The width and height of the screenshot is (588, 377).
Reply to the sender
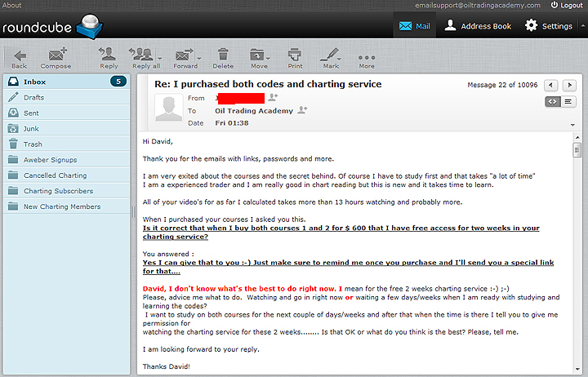[109, 60]
